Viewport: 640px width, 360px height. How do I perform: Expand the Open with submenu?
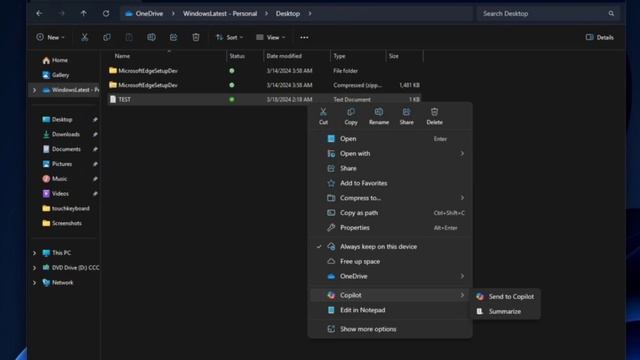click(x=462, y=153)
